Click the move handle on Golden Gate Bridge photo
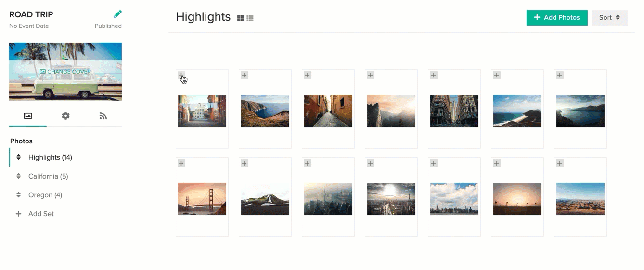 181,164
